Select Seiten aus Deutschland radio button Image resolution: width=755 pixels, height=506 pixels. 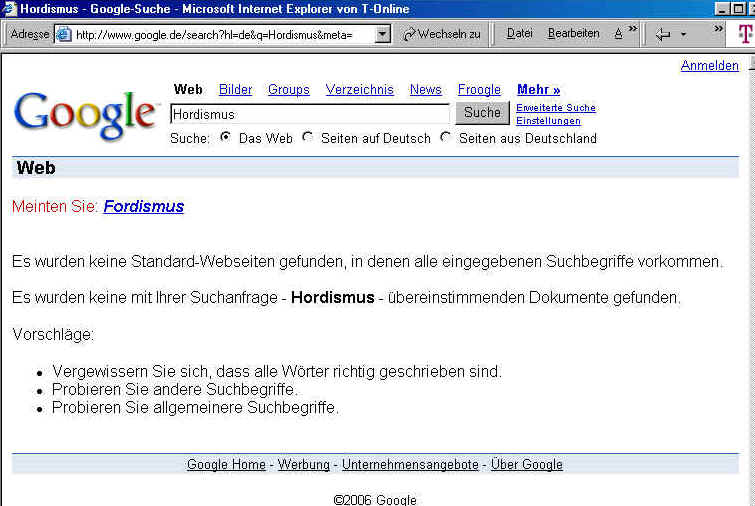(446, 137)
